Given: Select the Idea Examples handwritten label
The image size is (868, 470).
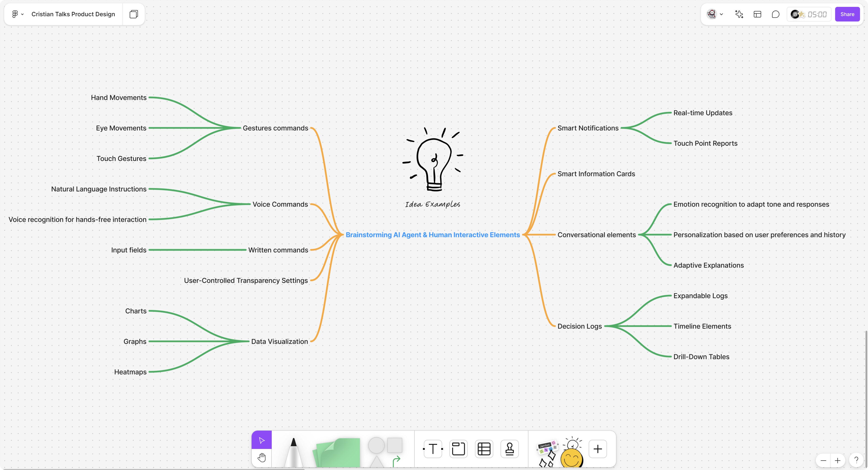Looking at the screenshot, I should [x=433, y=204].
